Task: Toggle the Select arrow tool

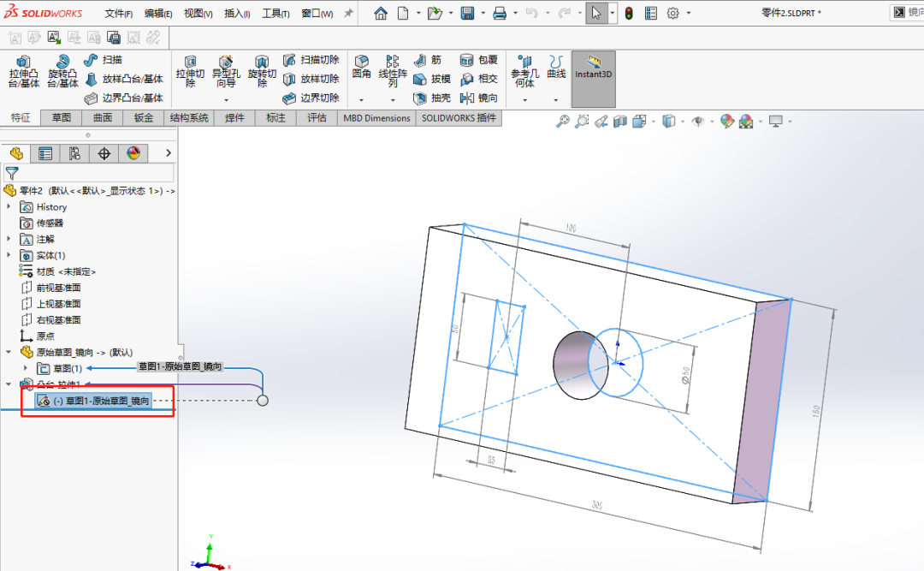Action: click(x=596, y=13)
